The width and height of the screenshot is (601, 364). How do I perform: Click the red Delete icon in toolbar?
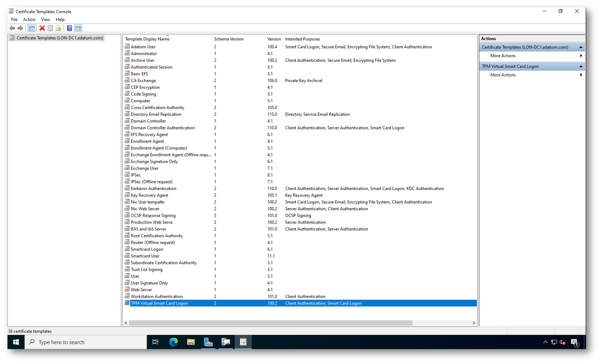(42, 28)
